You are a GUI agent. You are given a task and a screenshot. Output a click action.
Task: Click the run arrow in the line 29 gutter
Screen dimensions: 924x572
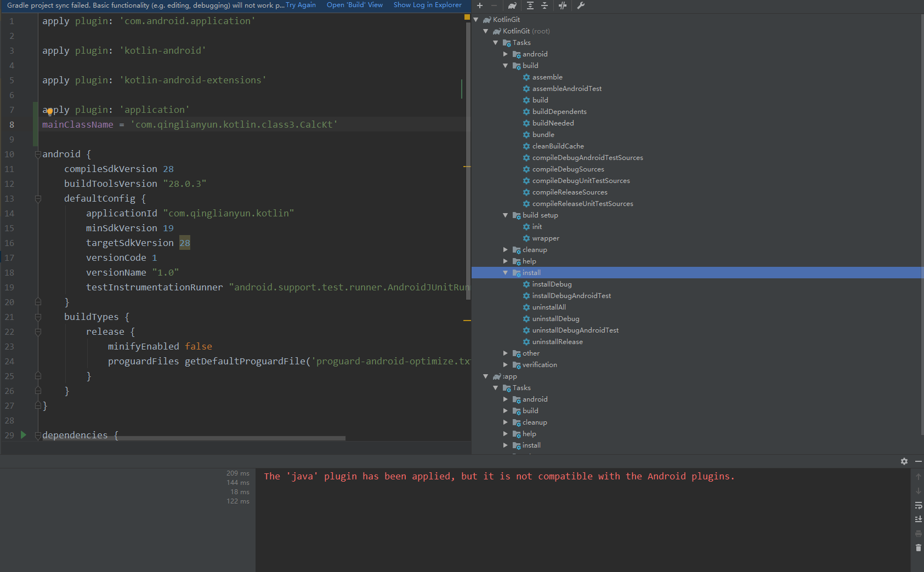click(x=23, y=434)
